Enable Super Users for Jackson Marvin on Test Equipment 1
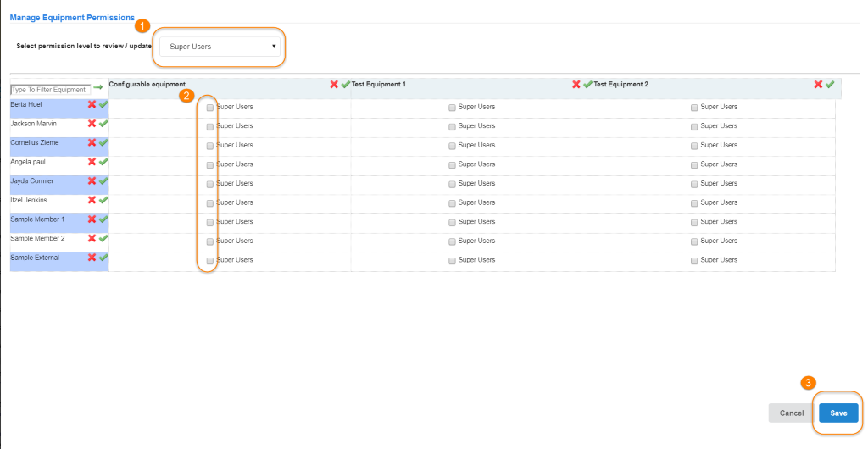The width and height of the screenshot is (868, 449). click(x=452, y=126)
